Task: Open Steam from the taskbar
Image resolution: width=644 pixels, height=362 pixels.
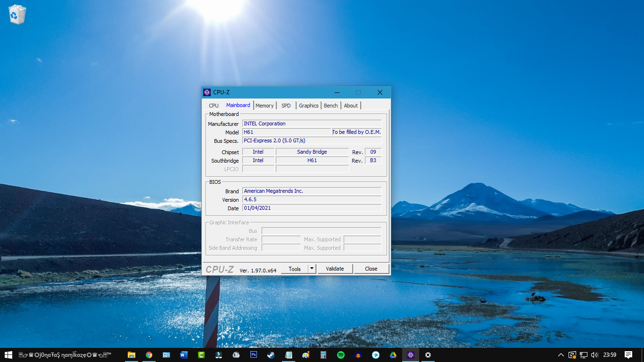Action: pos(271,355)
